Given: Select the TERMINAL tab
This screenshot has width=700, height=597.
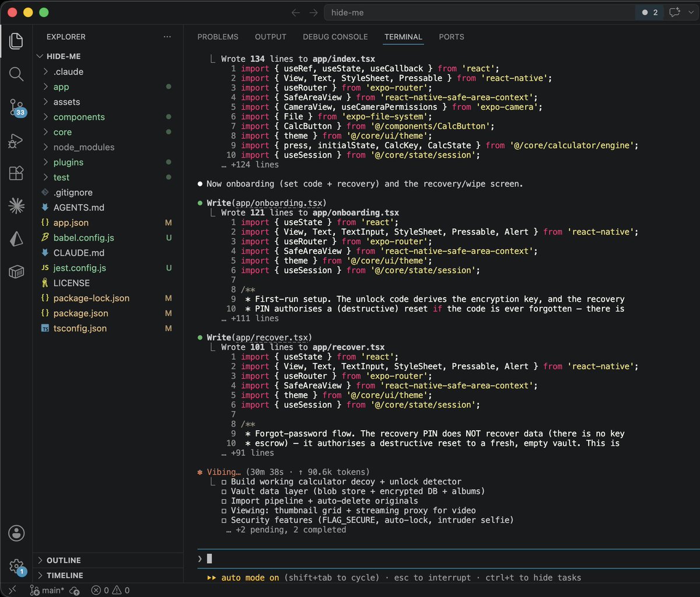Looking at the screenshot, I should (403, 37).
